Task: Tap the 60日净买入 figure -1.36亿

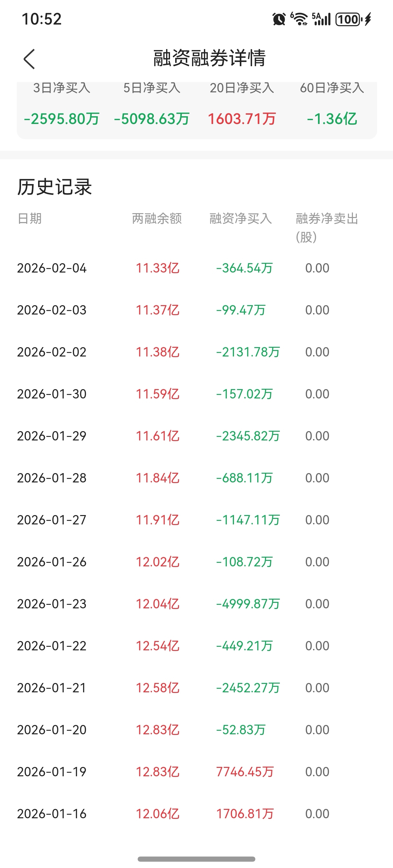Action: click(332, 119)
